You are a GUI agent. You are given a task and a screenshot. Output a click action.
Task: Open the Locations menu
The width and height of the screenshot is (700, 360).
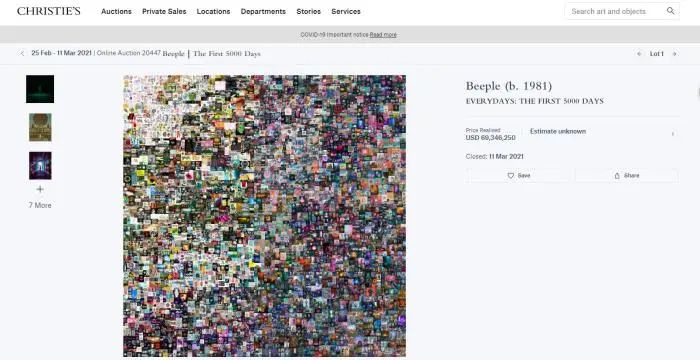click(213, 12)
